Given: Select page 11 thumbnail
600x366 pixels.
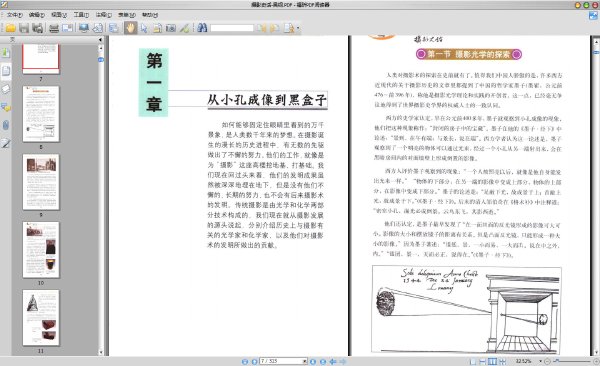Looking at the screenshot, I should (41, 318).
